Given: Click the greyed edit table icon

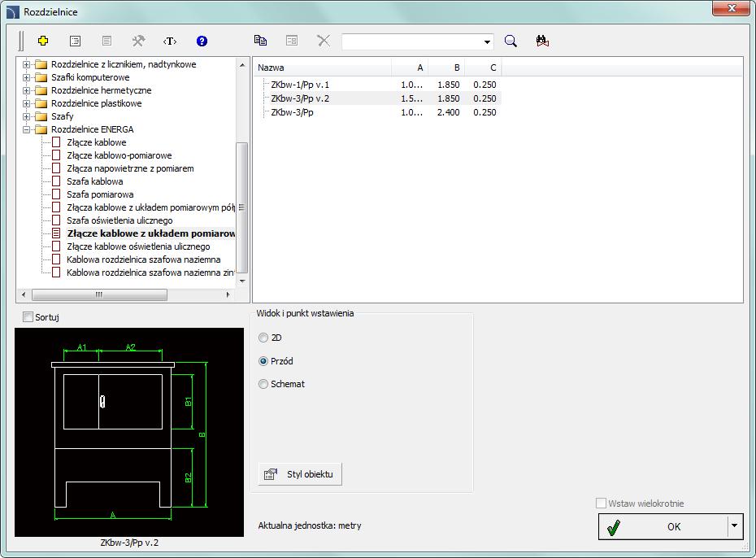Looking at the screenshot, I should tap(292, 41).
